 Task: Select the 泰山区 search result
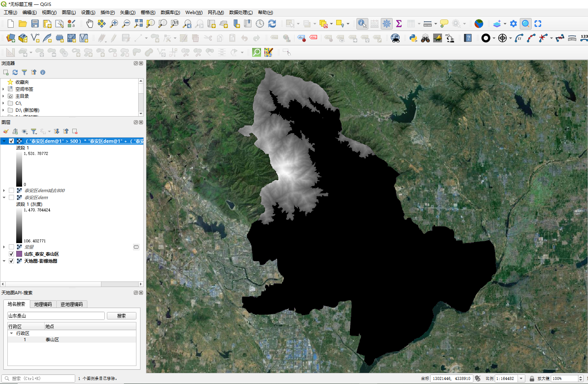[x=52, y=339]
